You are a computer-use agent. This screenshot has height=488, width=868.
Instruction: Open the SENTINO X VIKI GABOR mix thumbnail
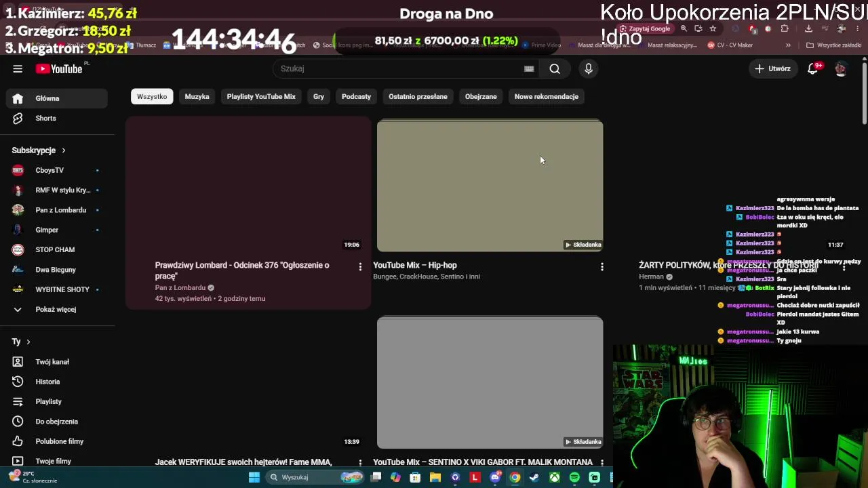tap(490, 382)
